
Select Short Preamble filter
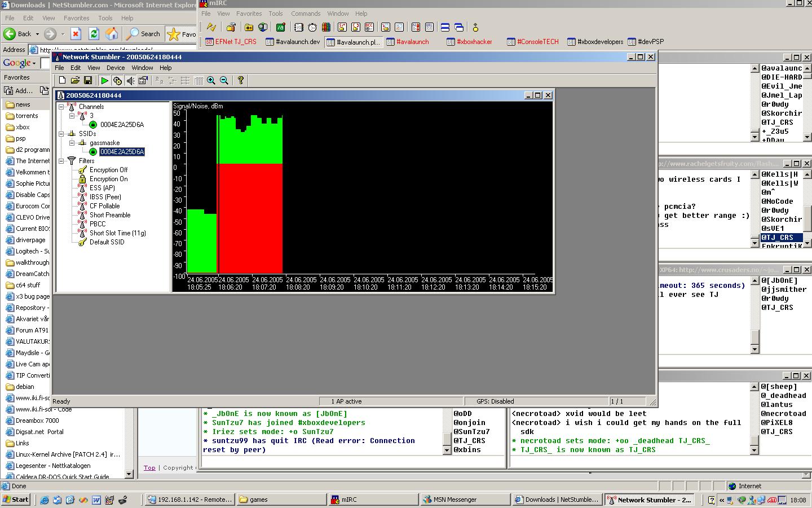(x=110, y=215)
